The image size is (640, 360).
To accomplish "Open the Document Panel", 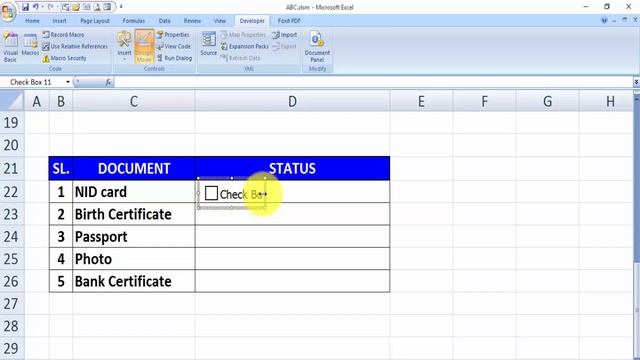I will click(317, 47).
